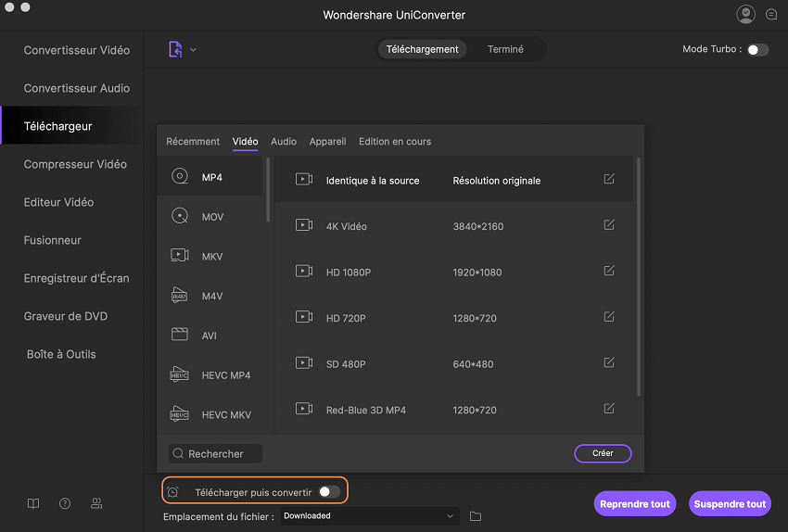Open the Emplacement du fichier dropdown
Screen dimensions: 788x532
369,516
